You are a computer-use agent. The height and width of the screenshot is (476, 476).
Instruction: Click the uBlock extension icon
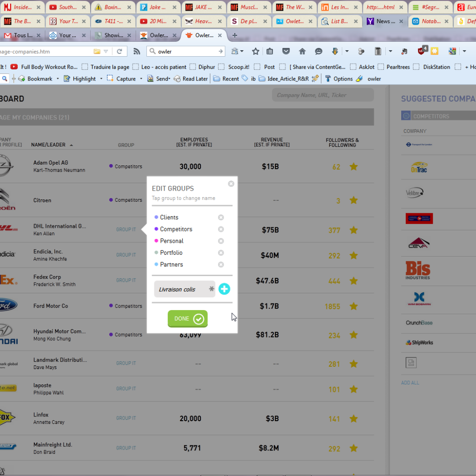click(x=422, y=50)
